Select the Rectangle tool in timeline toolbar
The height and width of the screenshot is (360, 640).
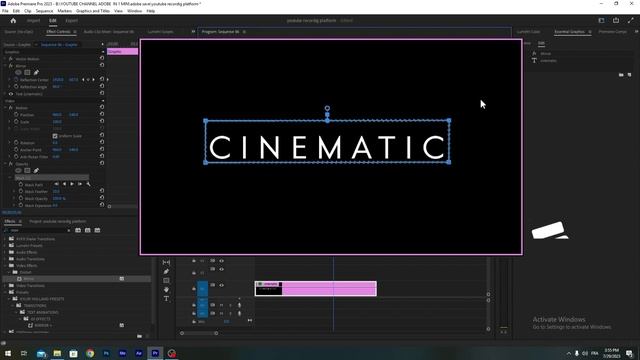point(166,280)
